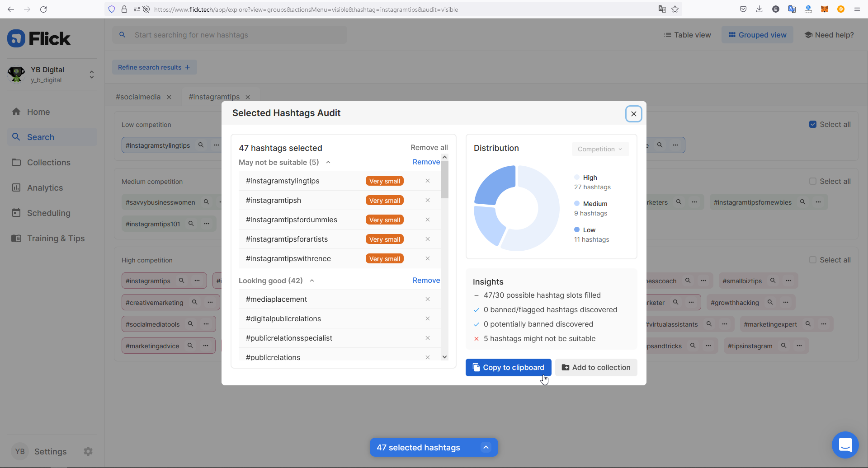The width and height of the screenshot is (868, 468).
Task: Click Copy to clipboard button
Action: (x=508, y=367)
